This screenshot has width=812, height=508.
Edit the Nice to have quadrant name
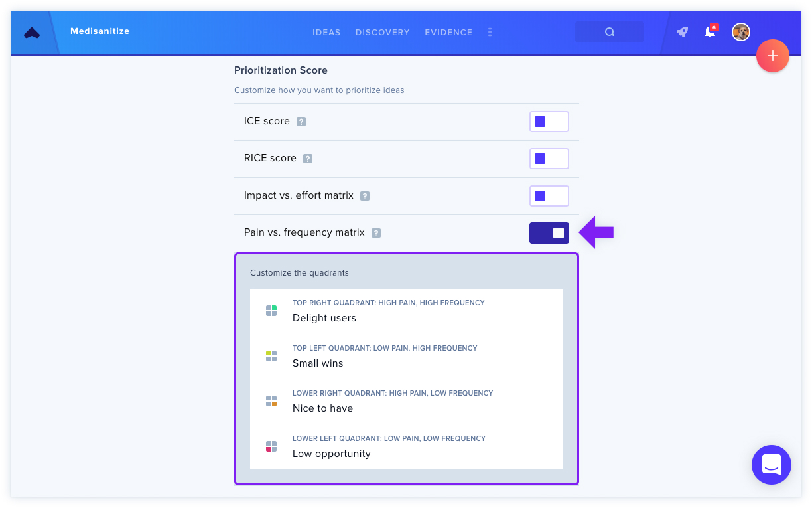[322, 408]
